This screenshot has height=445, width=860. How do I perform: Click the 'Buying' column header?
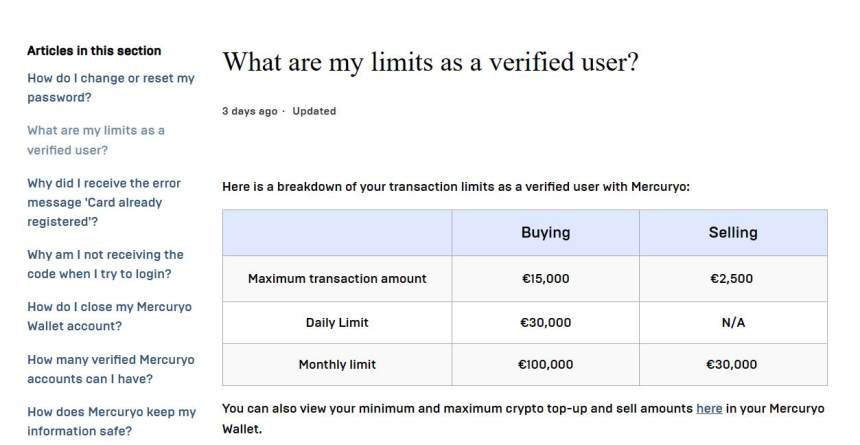click(x=545, y=232)
